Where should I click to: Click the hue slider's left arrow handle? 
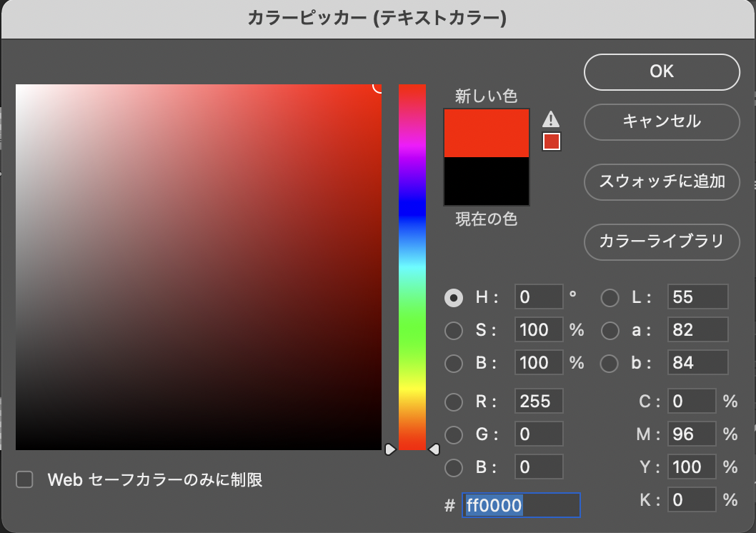[x=390, y=449]
